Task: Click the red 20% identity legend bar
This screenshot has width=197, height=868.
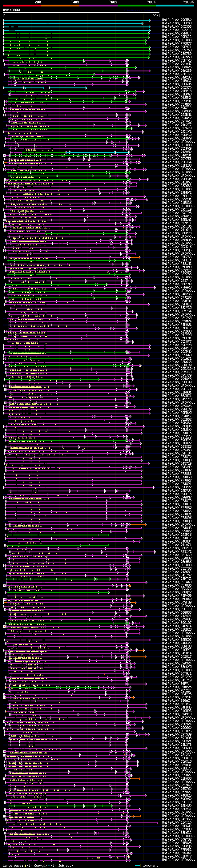Action: pyautogui.click(x=22, y=6)
